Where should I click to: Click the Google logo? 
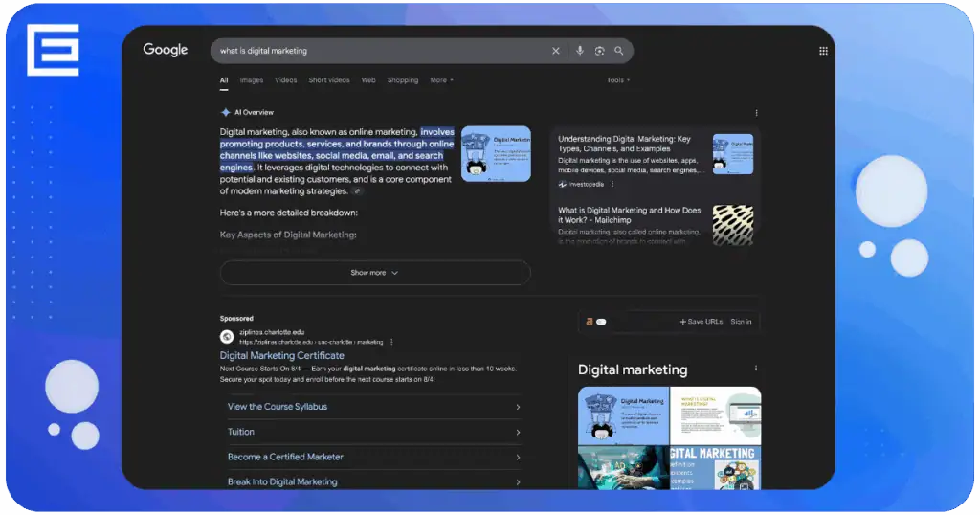[165, 50]
